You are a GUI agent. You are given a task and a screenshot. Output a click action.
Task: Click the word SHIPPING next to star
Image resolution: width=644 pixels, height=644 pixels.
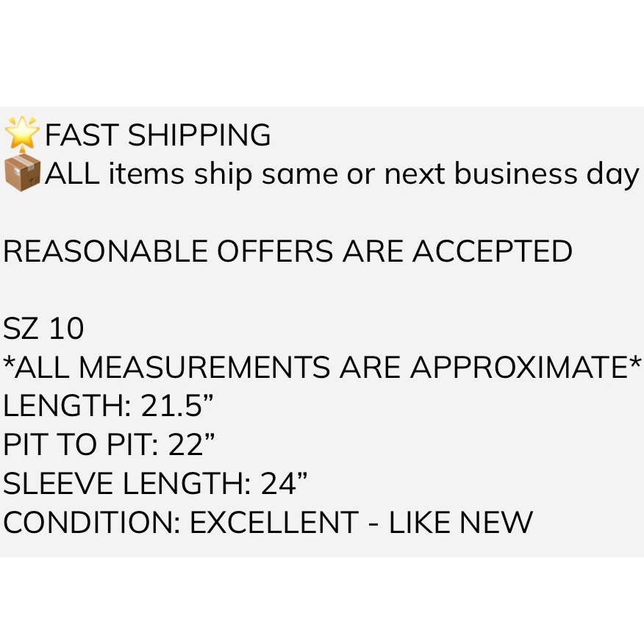[199, 135]
